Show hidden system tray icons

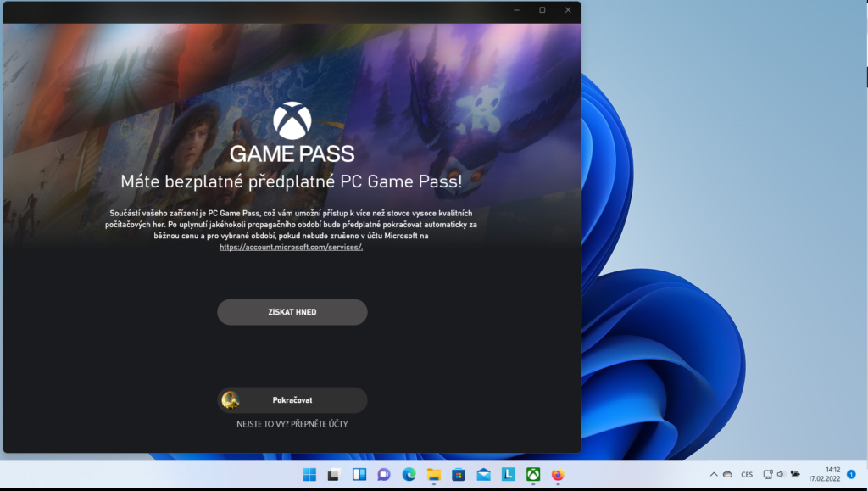pos(714,474)
